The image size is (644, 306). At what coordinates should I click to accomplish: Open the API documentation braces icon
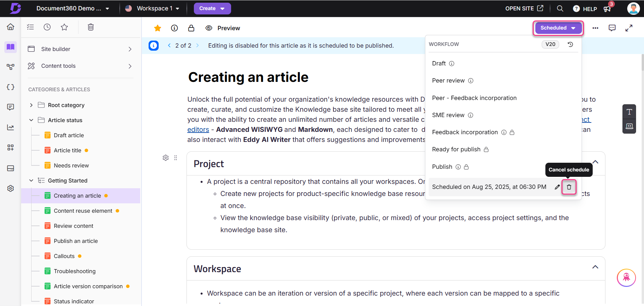[10, 87]
